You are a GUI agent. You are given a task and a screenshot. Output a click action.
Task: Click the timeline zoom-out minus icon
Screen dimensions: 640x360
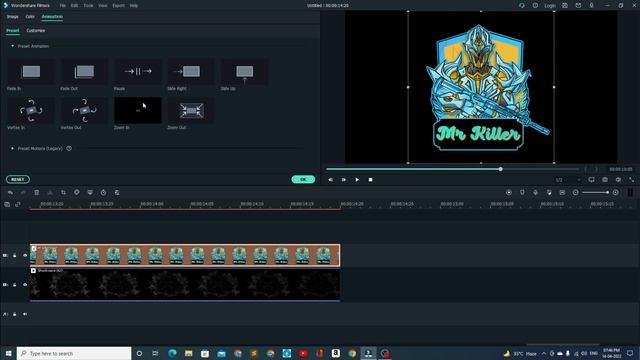(x=576, y=192)
